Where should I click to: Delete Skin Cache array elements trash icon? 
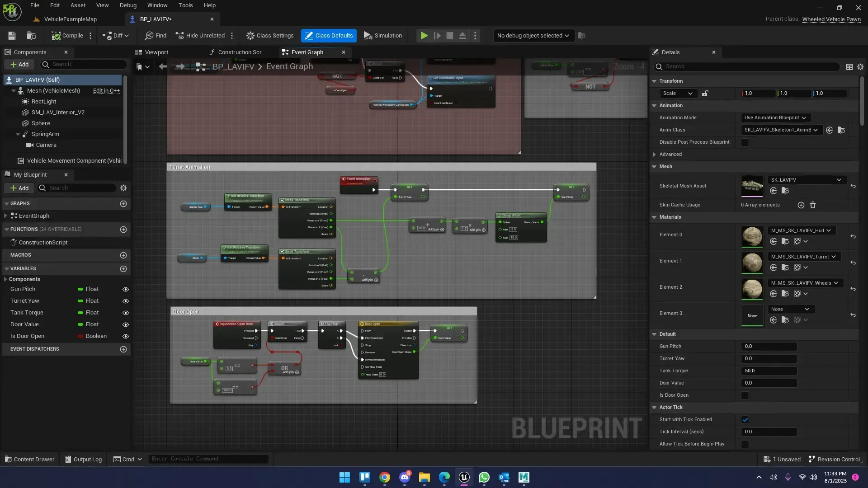coord(812,205)
